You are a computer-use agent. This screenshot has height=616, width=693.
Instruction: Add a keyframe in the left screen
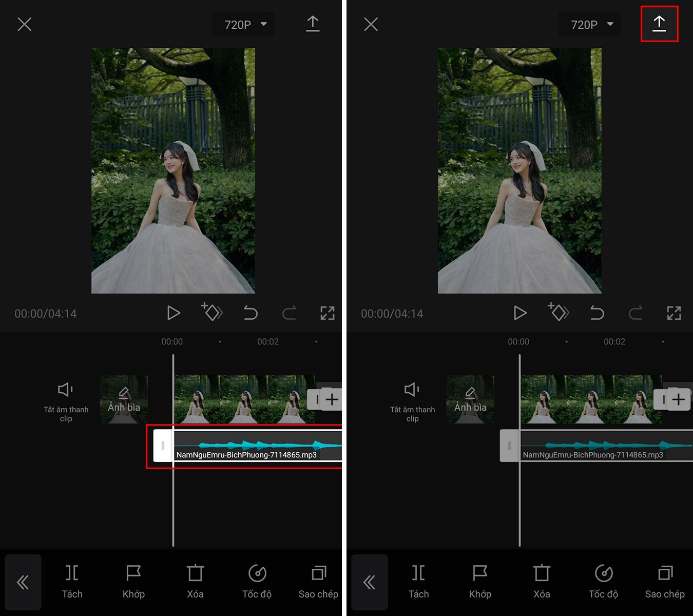click(x=211, y=312)
